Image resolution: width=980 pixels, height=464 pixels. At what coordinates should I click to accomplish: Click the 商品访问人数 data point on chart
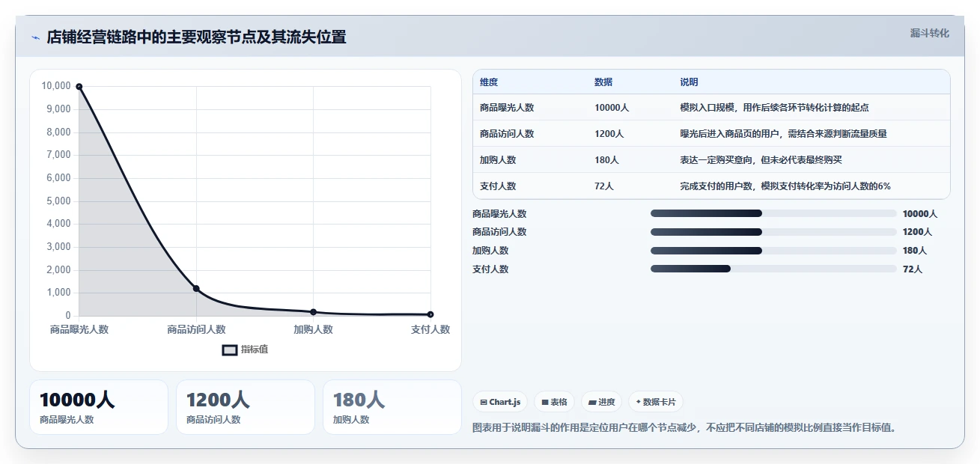coord(196,288)
